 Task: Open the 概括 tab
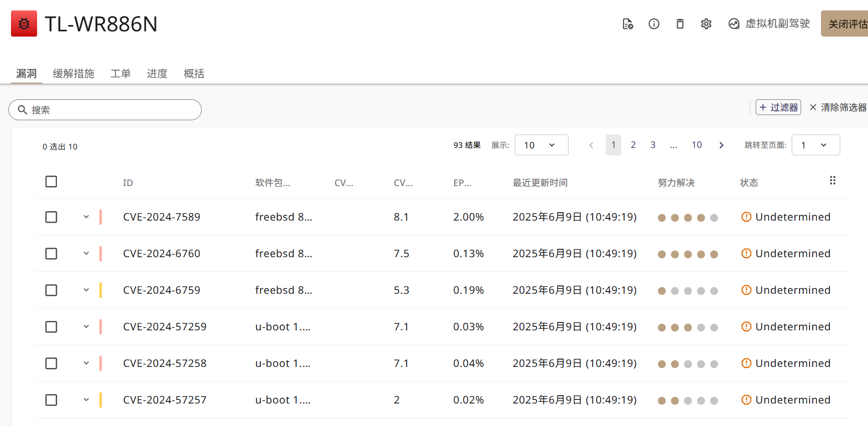coord(194,74)
